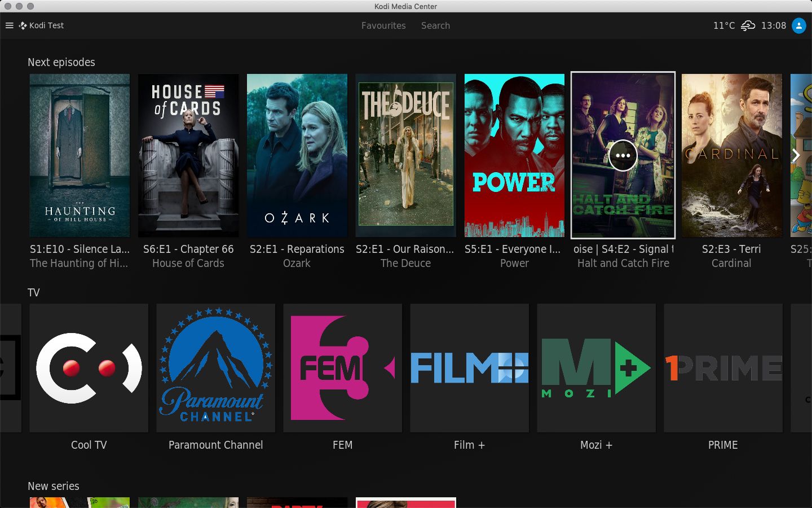Open the hamburger menu icon
The height and width of the screenshot is (508, 812).
[9, 25]
